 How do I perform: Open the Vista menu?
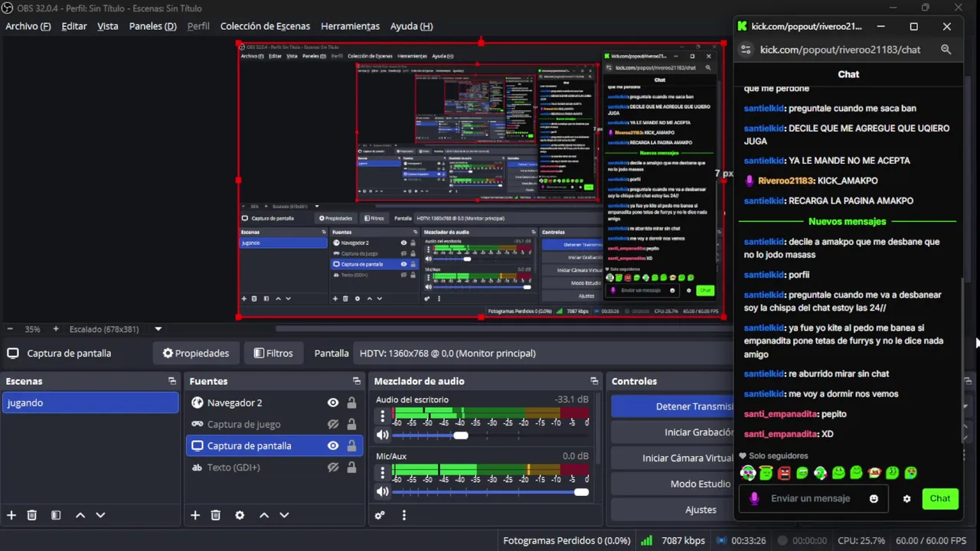click(x=108, y=26)
